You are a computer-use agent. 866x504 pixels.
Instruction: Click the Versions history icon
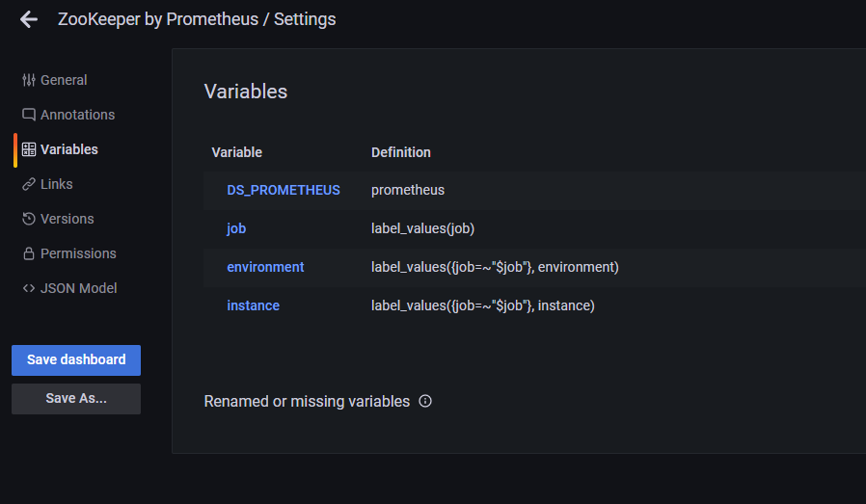(29, 219)
